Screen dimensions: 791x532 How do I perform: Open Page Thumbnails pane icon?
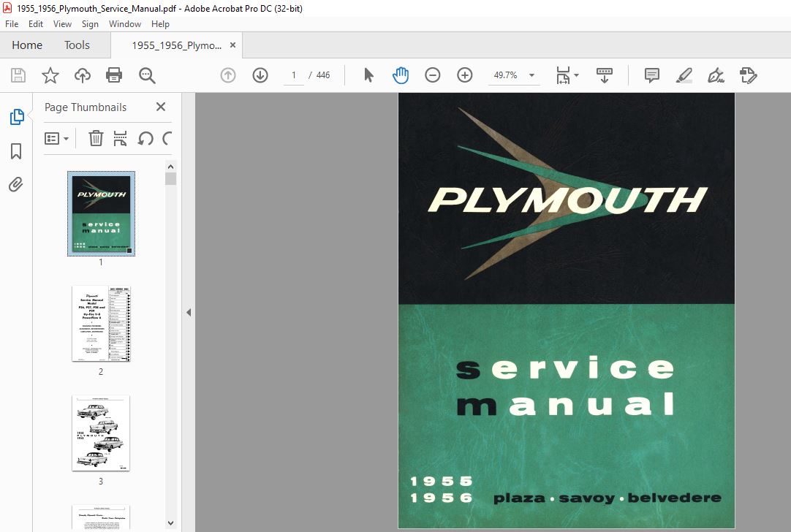17,116
